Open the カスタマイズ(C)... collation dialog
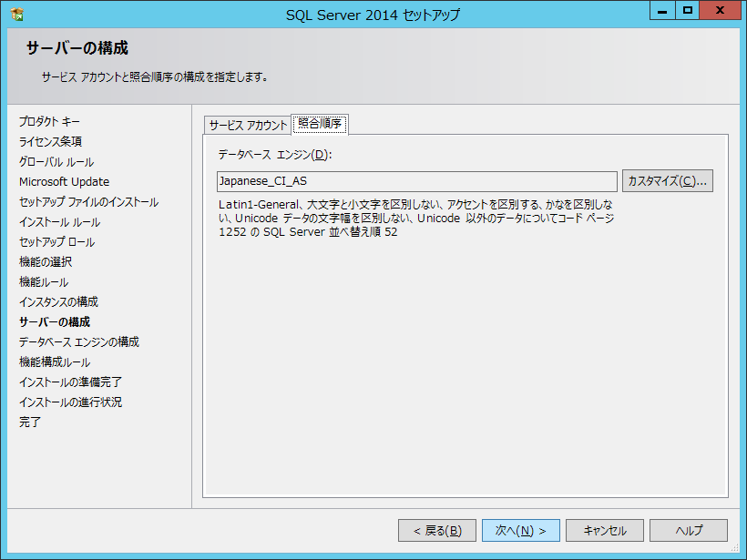 667,181
